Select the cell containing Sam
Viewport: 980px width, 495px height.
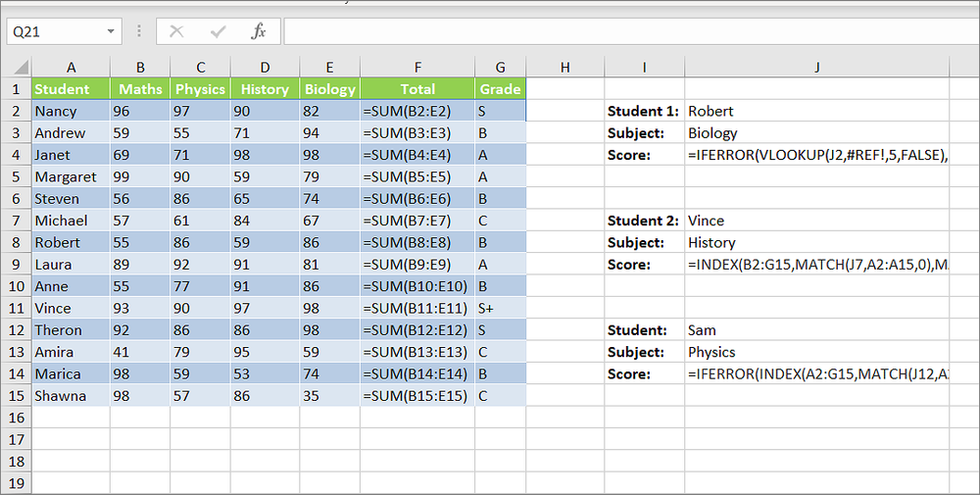[817, 329]
